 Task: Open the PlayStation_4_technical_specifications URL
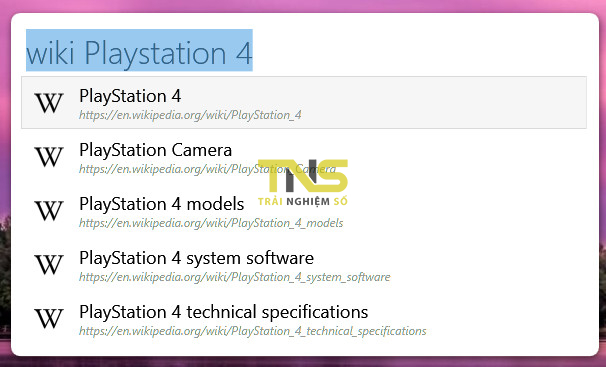[253, 331]
